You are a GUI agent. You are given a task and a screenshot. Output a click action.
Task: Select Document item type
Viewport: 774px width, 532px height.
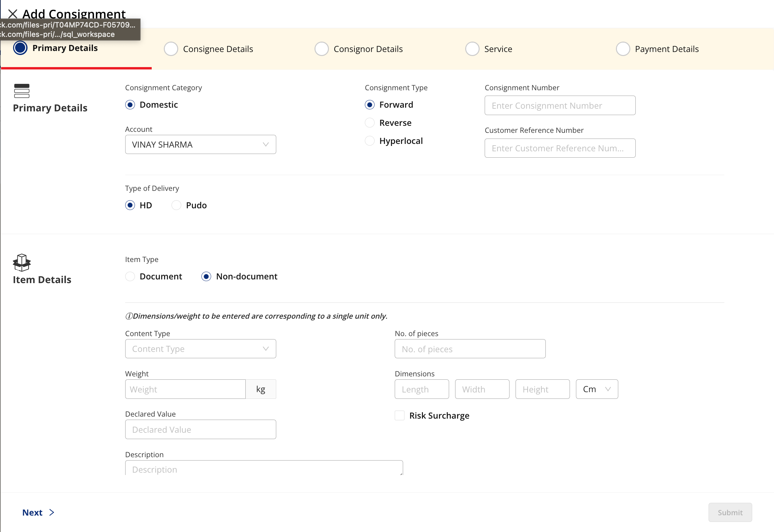pyautogui.click(x=130, y=276)
